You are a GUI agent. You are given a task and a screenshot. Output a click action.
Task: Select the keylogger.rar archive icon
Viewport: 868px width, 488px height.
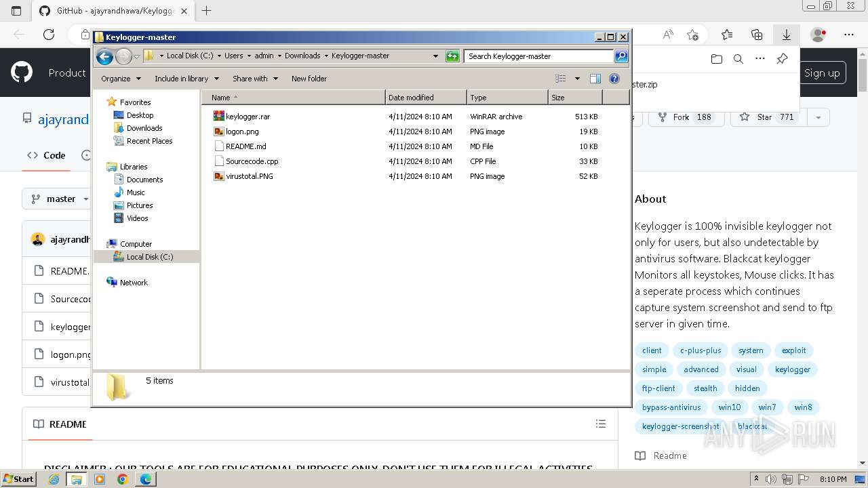point(218,117)
